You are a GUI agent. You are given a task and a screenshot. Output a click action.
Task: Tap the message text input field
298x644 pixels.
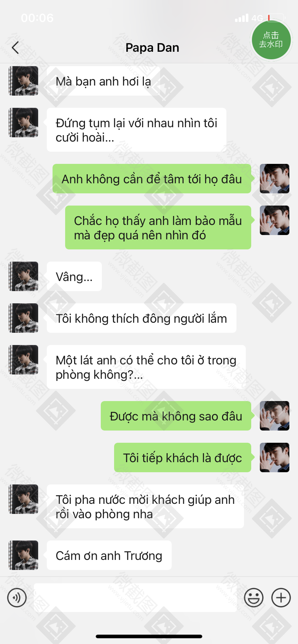[135, 598]
